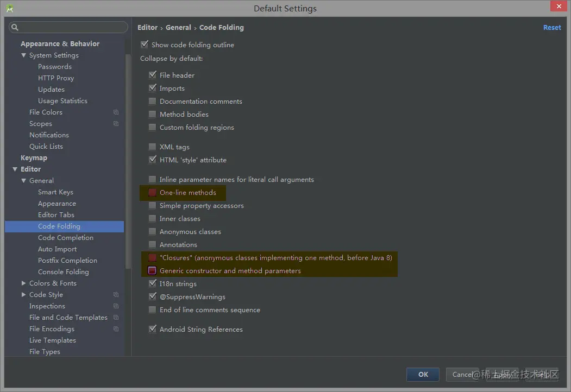
Task: Click the project-level icon beside File and Code Templates
Action: pos(116,318)
